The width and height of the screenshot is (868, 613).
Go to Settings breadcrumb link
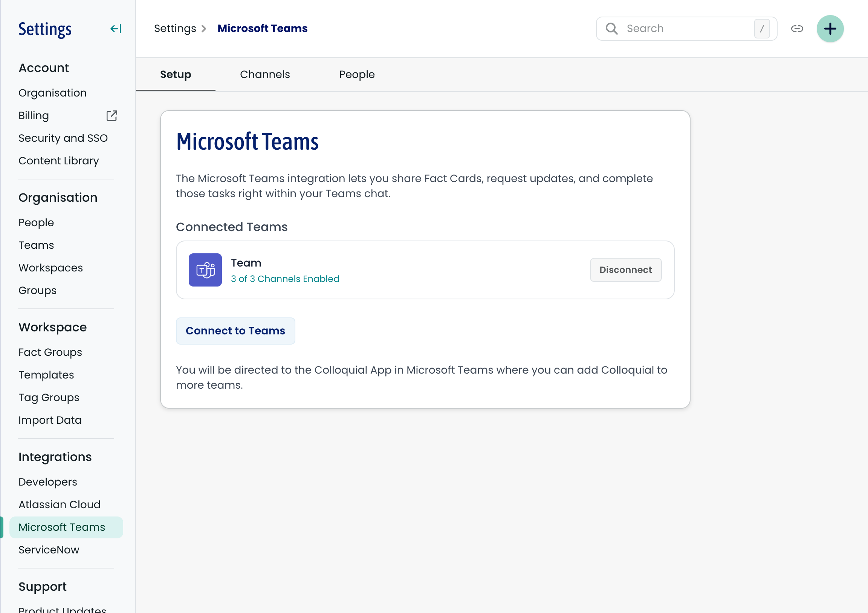[175, 29]
